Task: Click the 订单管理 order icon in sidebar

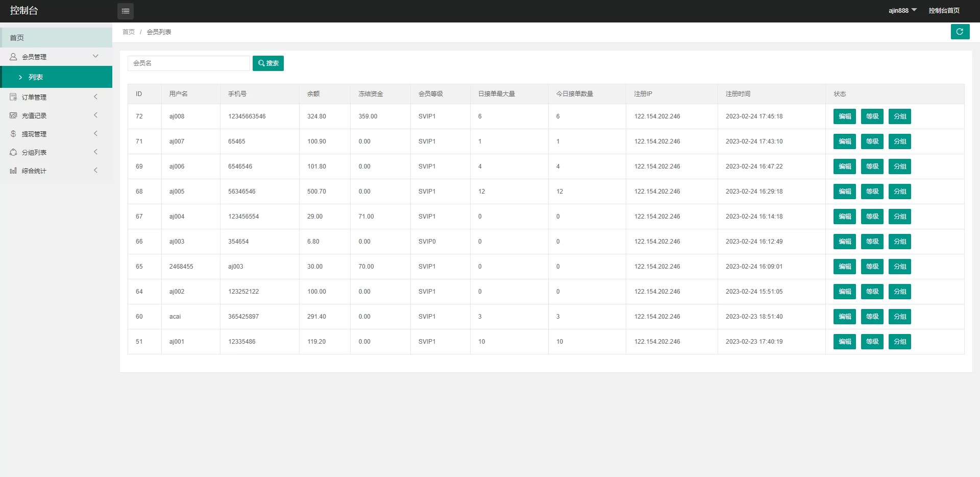Action: 13,97
